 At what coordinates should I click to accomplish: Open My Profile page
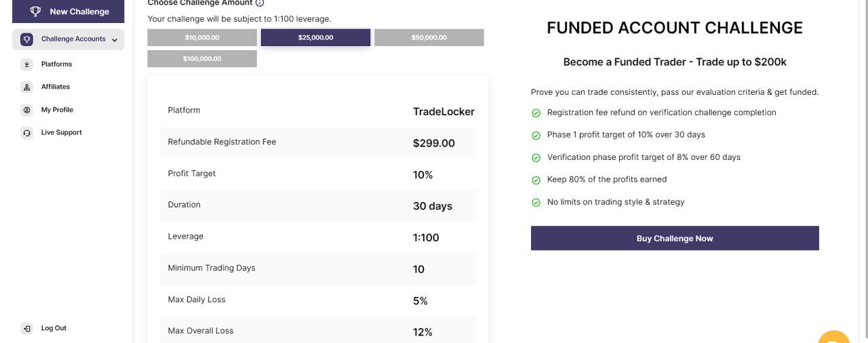click(57, 110)
